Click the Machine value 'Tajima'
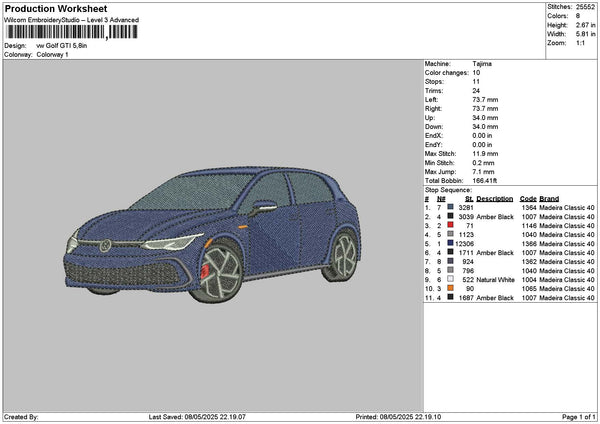Screen dimensions: 600x424 (482, 64)
